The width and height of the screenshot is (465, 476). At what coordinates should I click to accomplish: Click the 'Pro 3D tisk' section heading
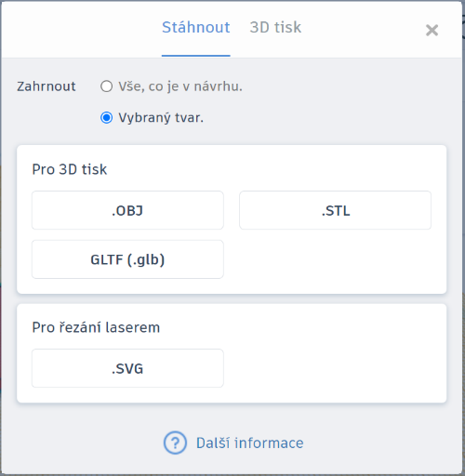[x=70, y=169]
